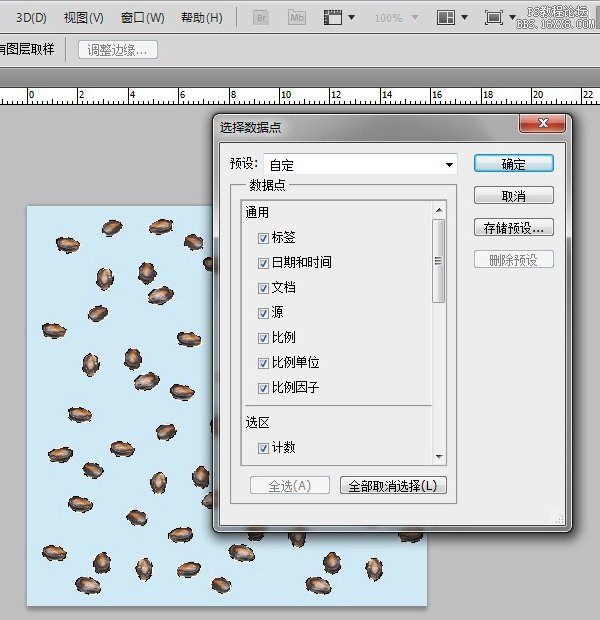Click the data point list scroll-up arrow
This screenshot has width=600, height=620.
[x=439, y=210]
